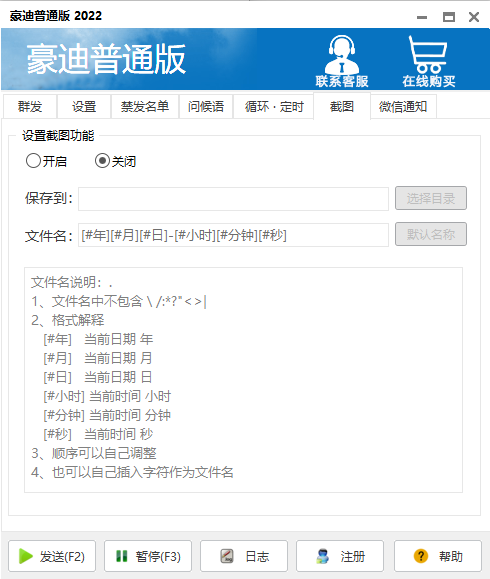Maximize the 豪迪普通版 window

point(449,17)
